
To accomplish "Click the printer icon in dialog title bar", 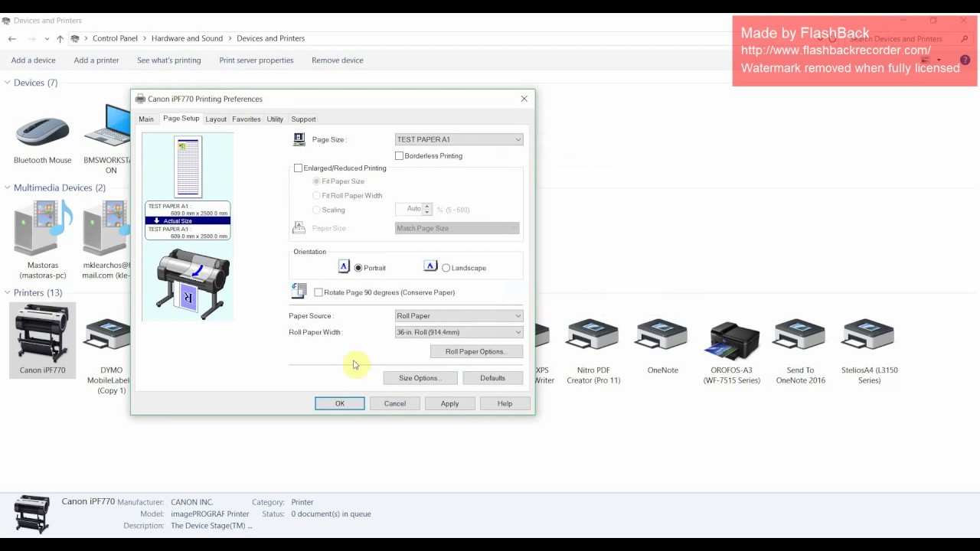I will coord(140,99).
